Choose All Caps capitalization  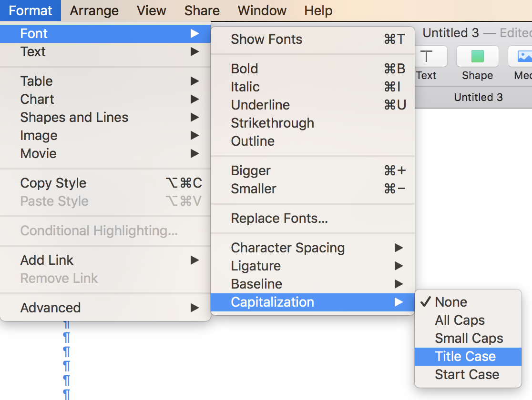(x=460, y=320)
